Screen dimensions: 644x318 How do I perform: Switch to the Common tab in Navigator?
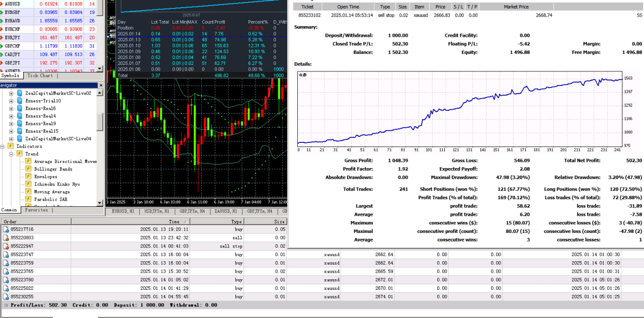[10, 210]
